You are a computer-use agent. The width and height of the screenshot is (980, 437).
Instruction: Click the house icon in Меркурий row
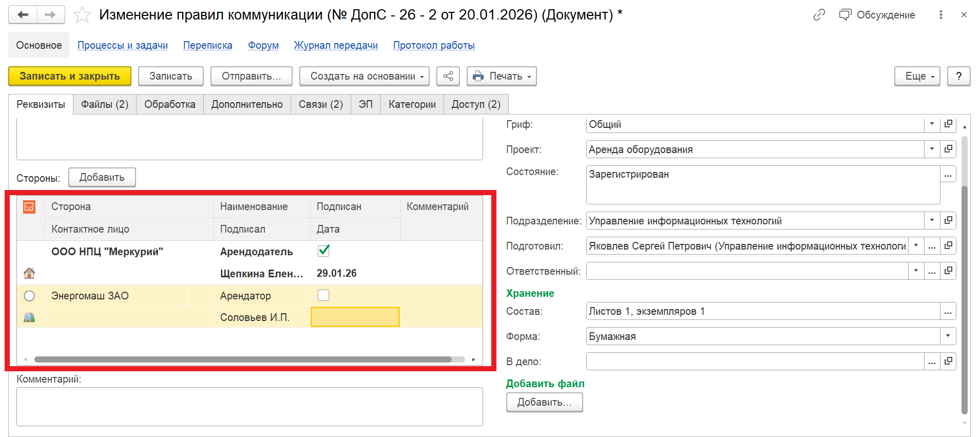pyautogui.click(x=29, y=273)
